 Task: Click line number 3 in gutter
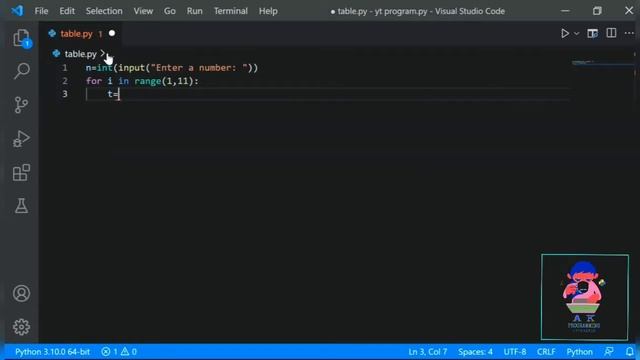coord(65,94)
